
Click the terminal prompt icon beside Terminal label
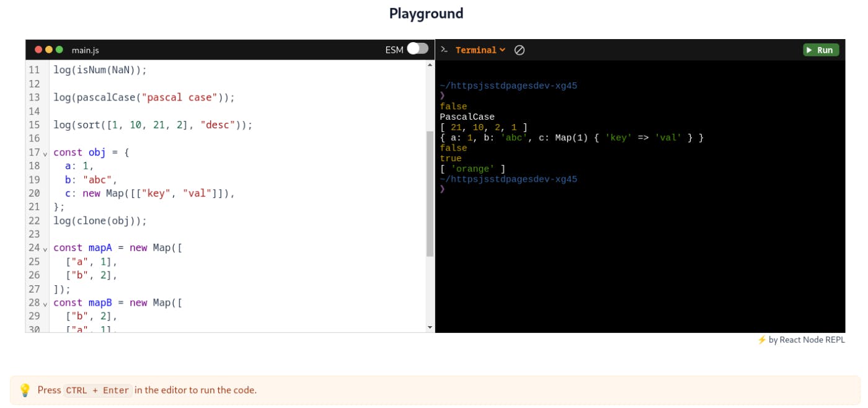click(x=444, y=49)
